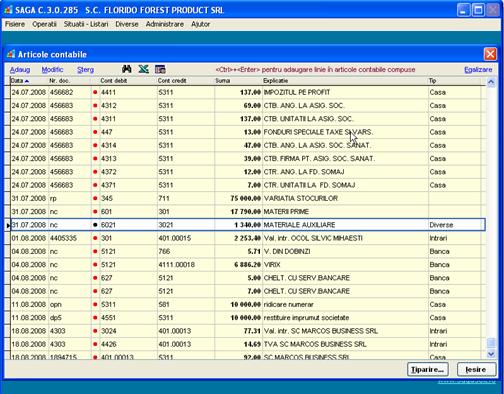This screenshot has width=504, height=394.
Task: Click the Tip column header
Action: [454, 81]
